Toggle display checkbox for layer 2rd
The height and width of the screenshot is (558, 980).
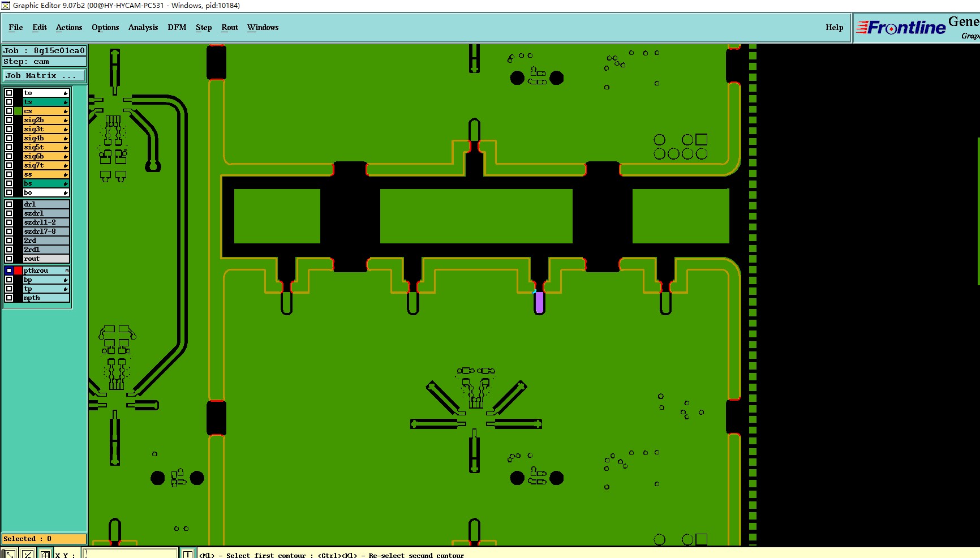(x=9, y=241)
